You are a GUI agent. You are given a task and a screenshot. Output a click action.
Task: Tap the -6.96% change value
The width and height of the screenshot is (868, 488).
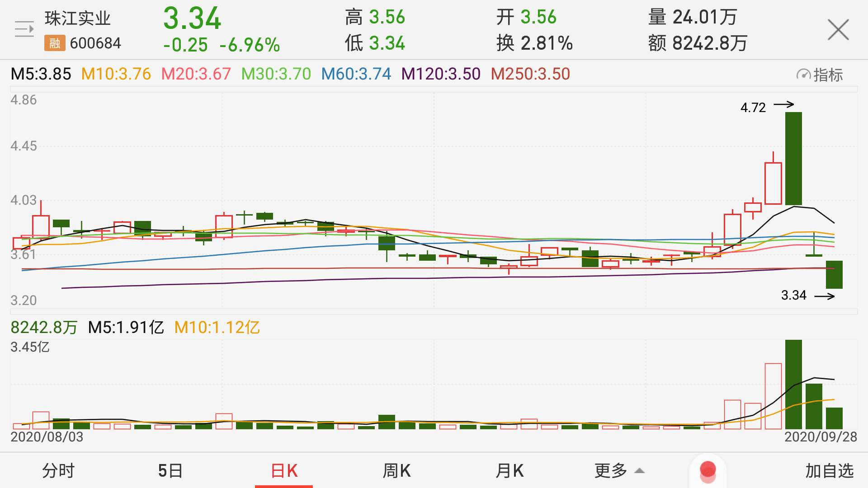point(250,45)
